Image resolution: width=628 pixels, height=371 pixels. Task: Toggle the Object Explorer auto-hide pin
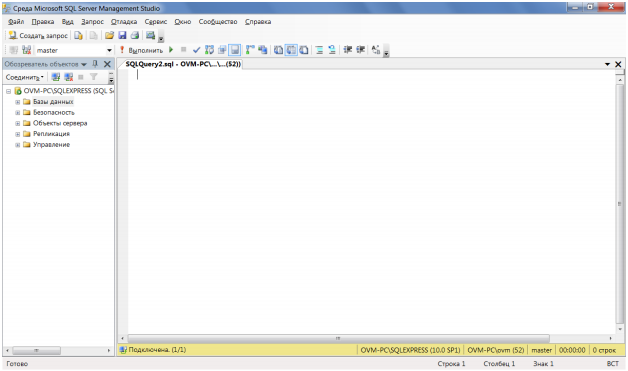(95, 64)
